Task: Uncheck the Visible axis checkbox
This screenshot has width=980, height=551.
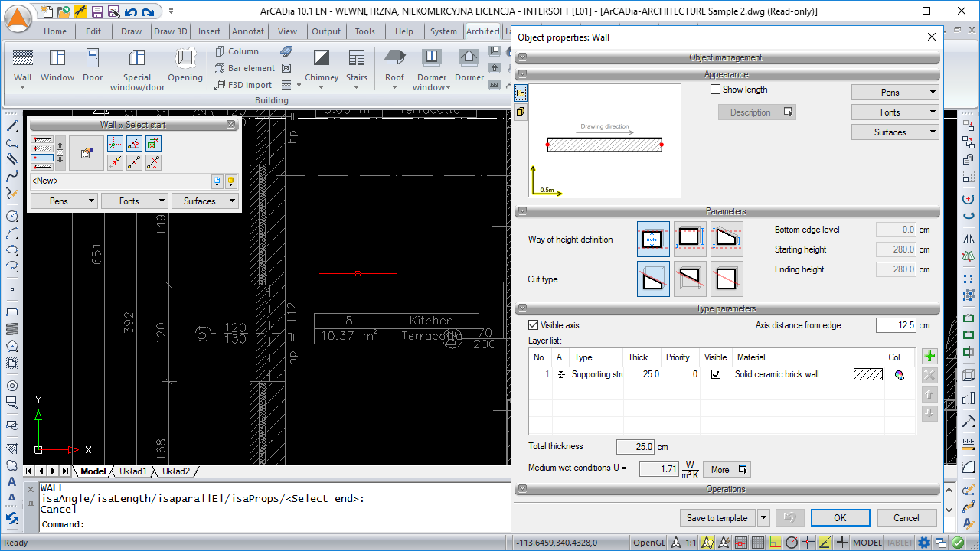Action: coord(534,325)
